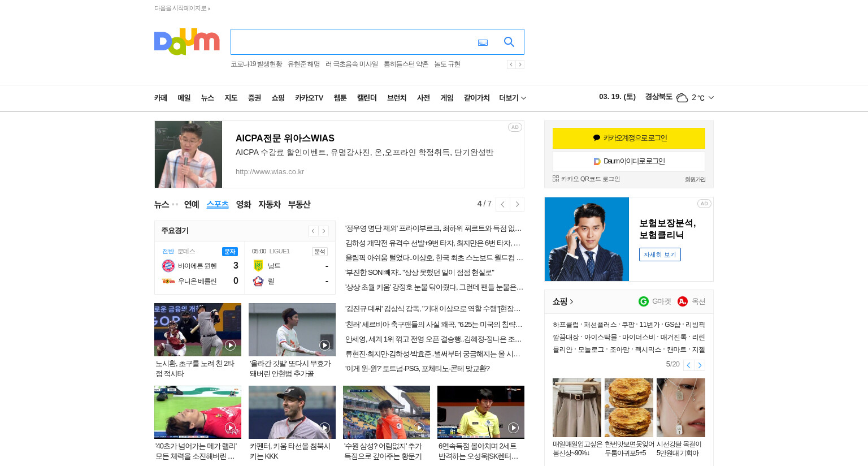This screenshot has height=466, width=868.
Task: Open the AICPA WIAS ad image
Action: [189, 154]
